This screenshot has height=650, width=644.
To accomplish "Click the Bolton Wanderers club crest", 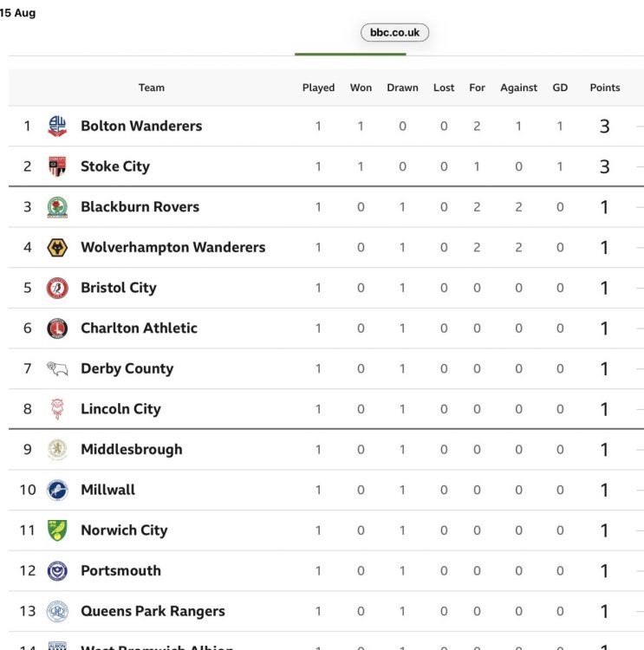I will coord(57,126).
